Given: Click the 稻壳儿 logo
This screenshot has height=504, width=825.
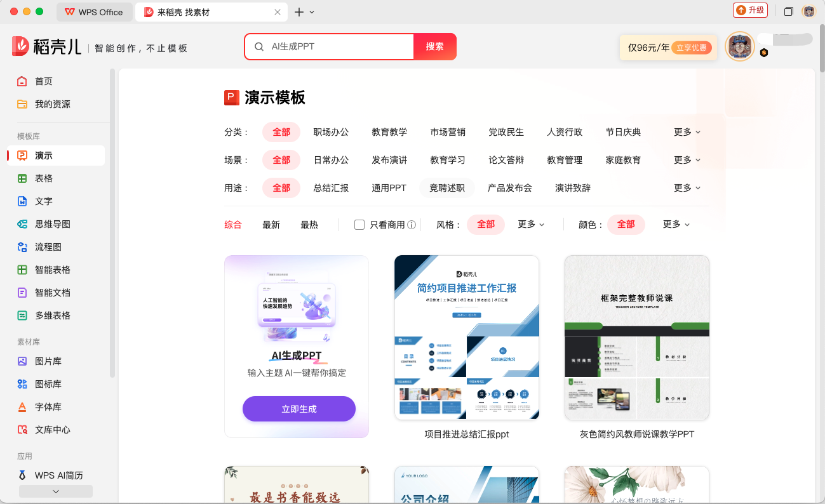Looking at the screenshot, I should 46,46.
